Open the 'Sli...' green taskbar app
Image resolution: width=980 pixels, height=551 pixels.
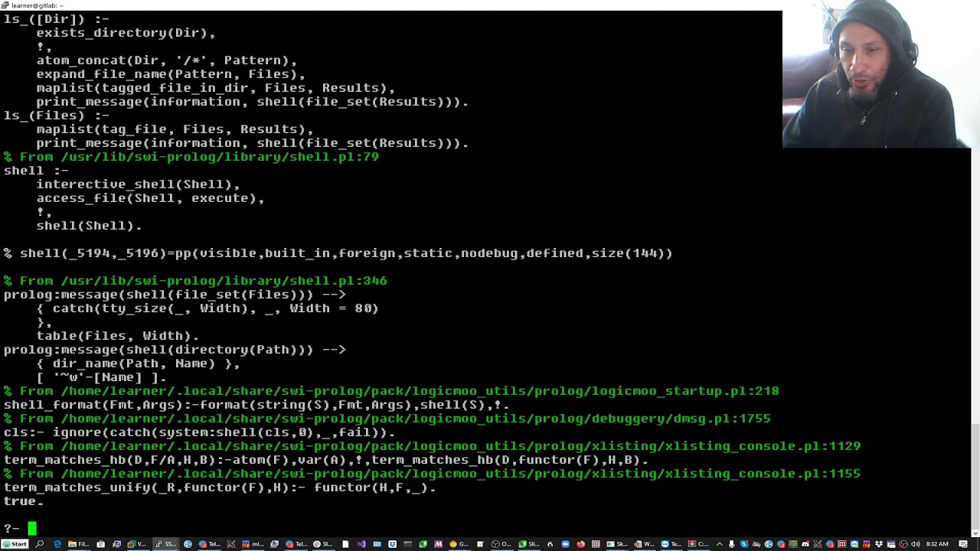[x=530, y=544]
